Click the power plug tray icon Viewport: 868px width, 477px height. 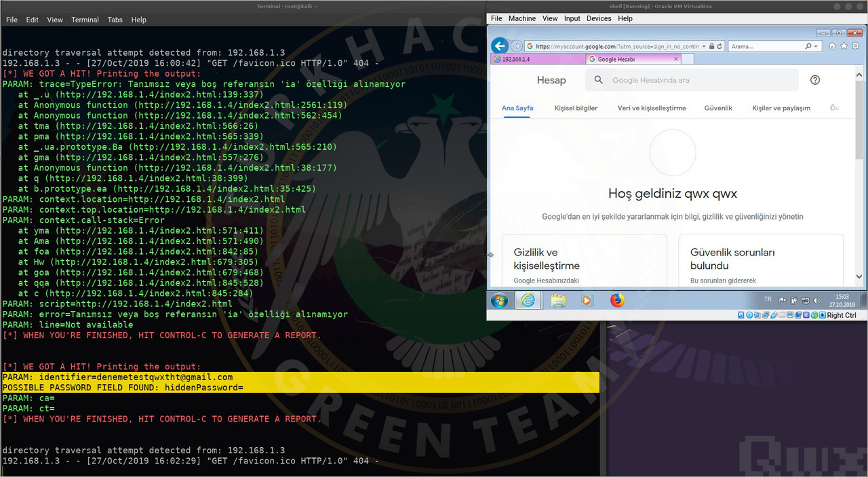pos(794,300)
